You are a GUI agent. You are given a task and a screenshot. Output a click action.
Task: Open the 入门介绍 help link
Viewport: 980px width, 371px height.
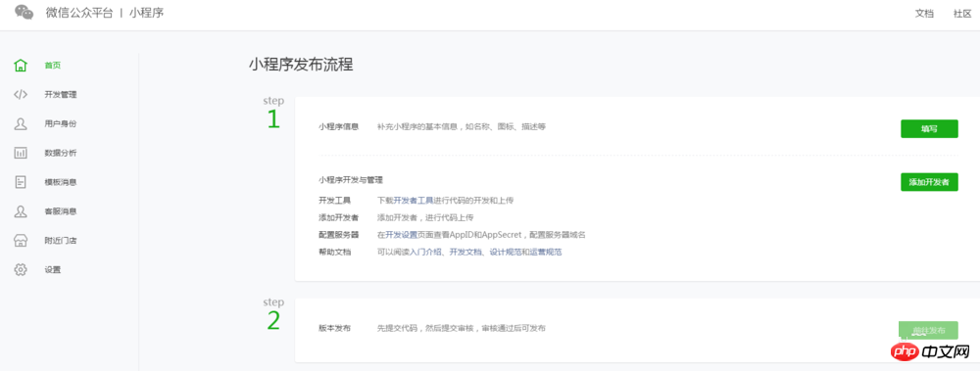point(426,253)
